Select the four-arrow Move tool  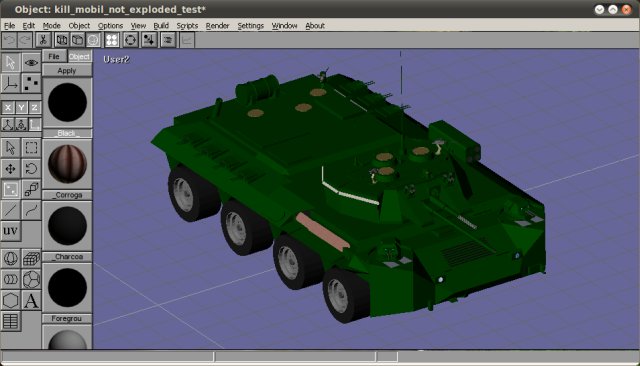pyautogui.click(x=11, y=169)
